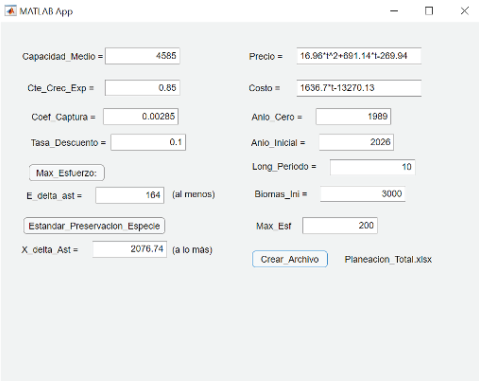Click the 'MATLAB App' window title
The width and height of the screenshot is (479, 381).
46,11
